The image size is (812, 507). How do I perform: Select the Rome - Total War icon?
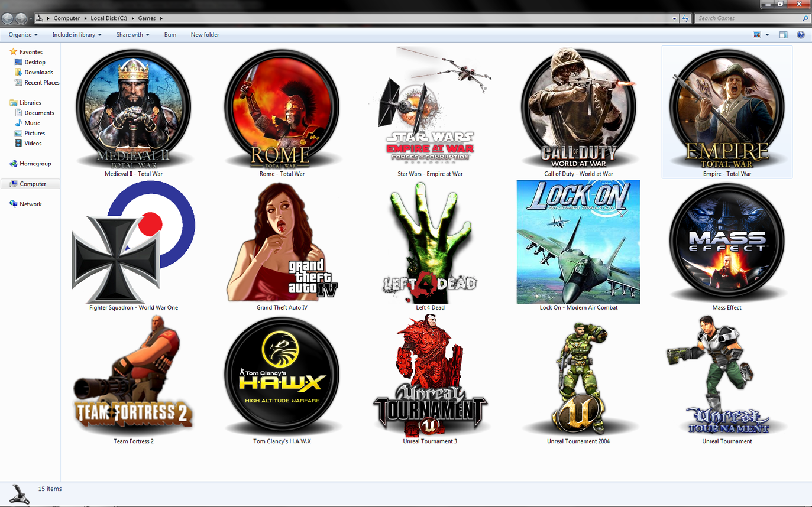tap(282, 108)
